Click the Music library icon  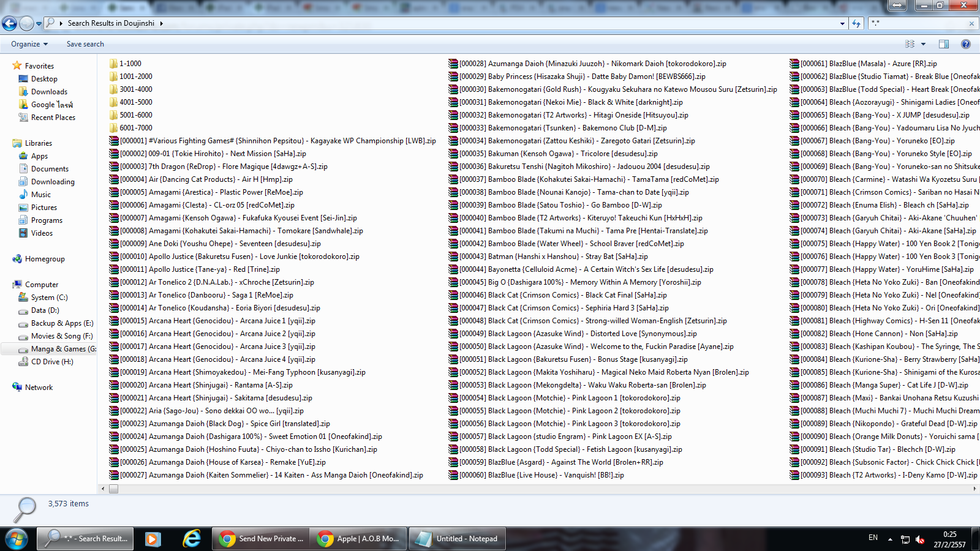24,195
